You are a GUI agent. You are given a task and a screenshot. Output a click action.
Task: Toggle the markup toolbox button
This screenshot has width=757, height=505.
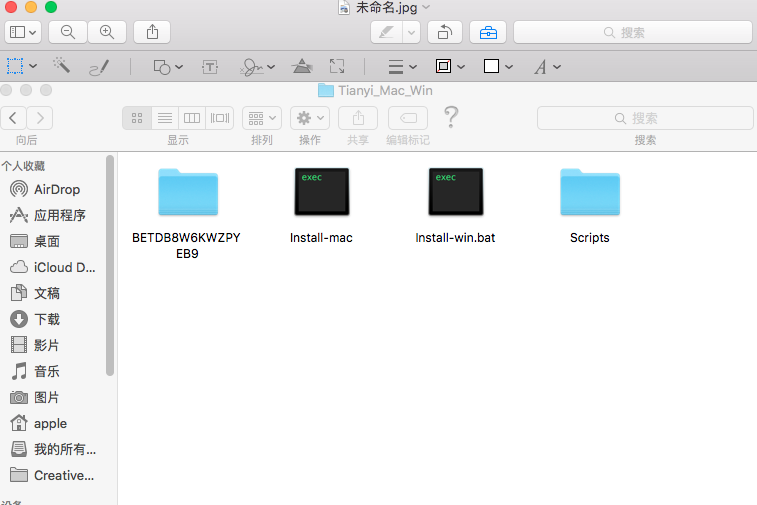pos(488,32)
